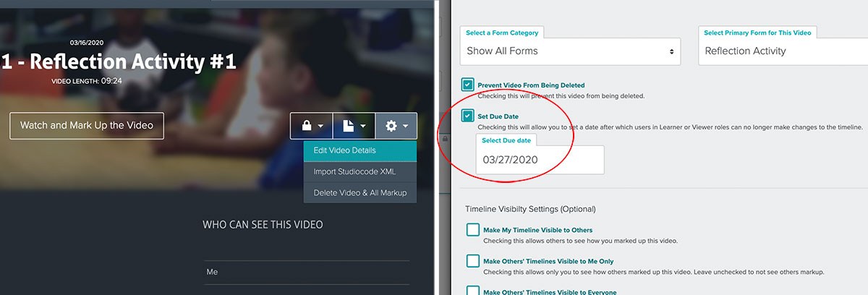Open the Show All Forms category dropdown
The image size is (868, 295).
coord(570,51)
